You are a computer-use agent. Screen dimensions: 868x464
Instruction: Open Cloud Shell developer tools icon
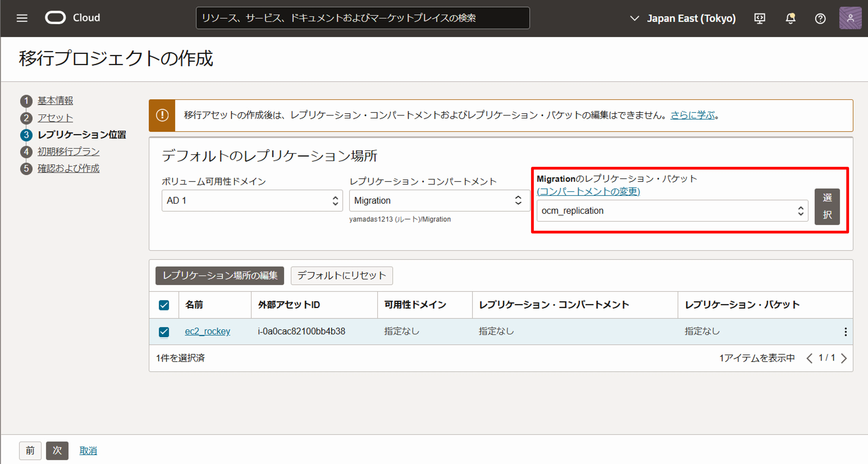(x=759, y=18)
